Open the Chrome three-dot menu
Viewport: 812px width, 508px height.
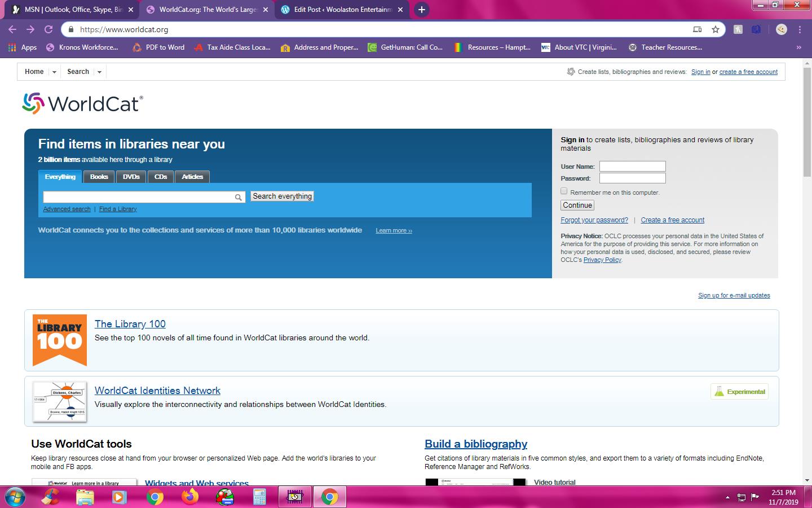(800, 29)
